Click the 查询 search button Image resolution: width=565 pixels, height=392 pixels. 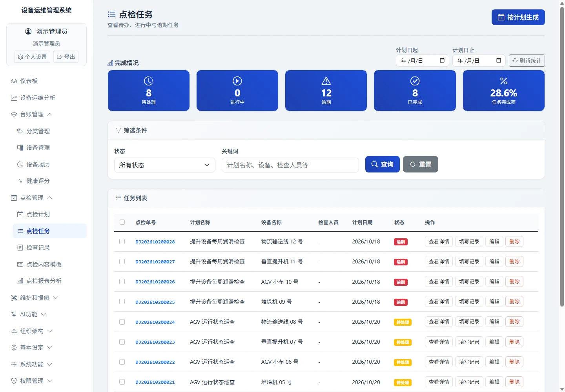tap(383, 164)
